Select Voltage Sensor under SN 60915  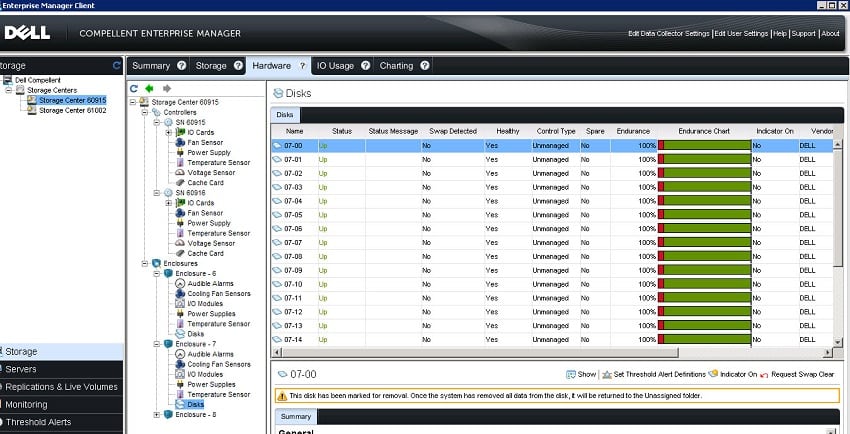(211, 173)
